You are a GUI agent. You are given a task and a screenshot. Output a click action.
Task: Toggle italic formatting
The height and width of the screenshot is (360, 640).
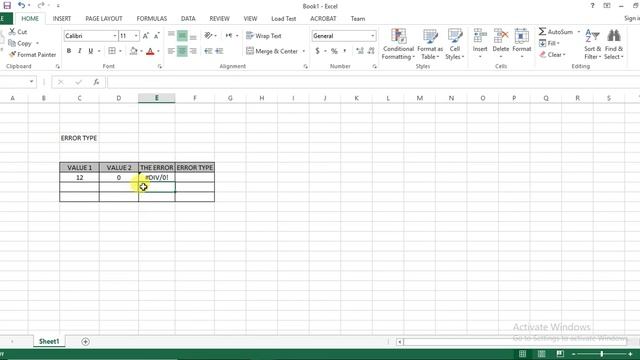80,51
